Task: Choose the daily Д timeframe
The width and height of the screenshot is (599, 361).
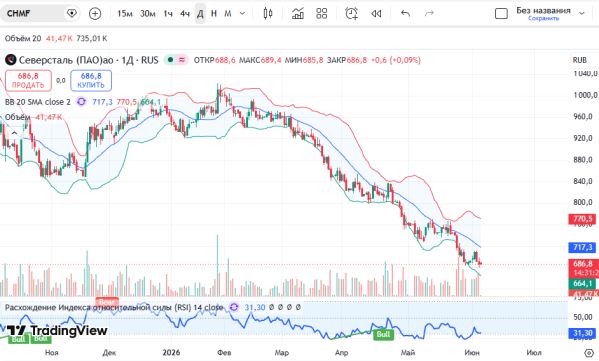Action: (200, 14)
